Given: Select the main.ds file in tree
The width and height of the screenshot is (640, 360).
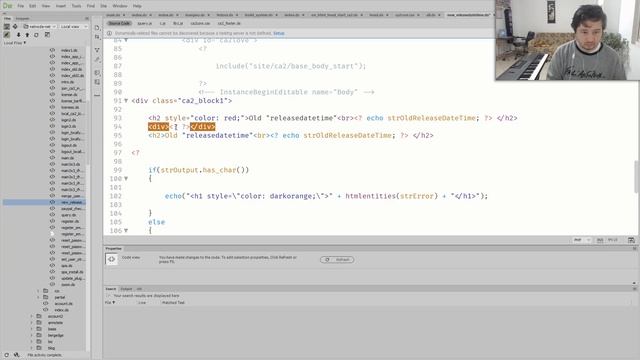Looking at the screenshot, I should click(x=67, y=158).
